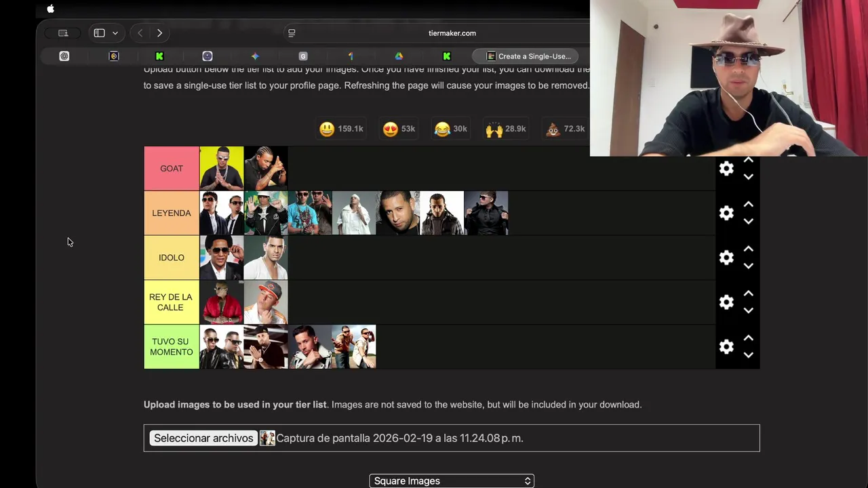Select last black-jacket artist in LEYENDA
868x488 pixels.
coord(486,213)
